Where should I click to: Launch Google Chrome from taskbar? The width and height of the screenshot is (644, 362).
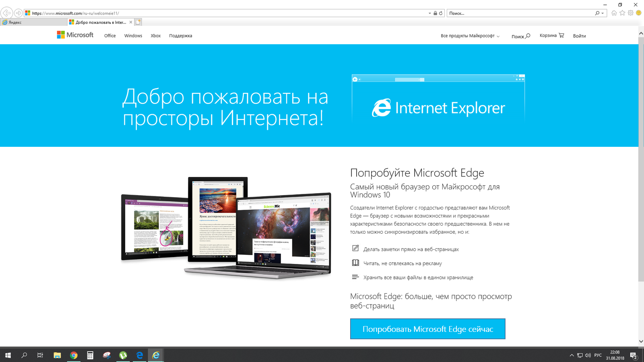click(x=74, y=355)
